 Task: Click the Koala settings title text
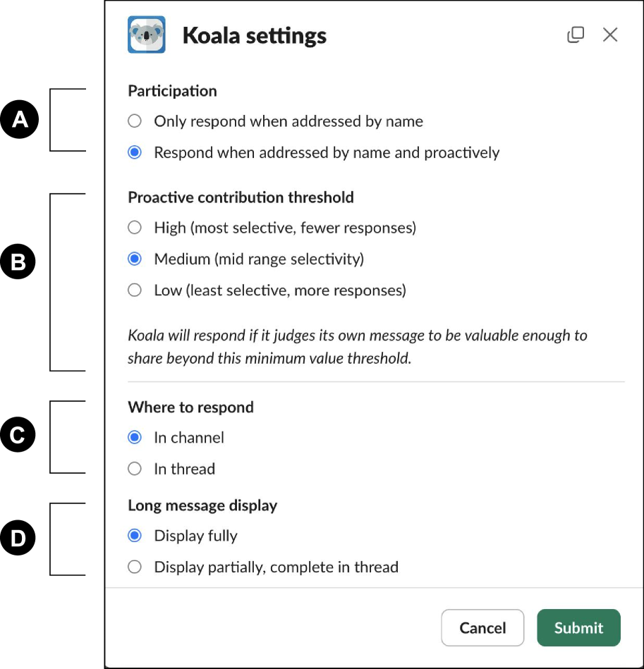click(254, 35)
